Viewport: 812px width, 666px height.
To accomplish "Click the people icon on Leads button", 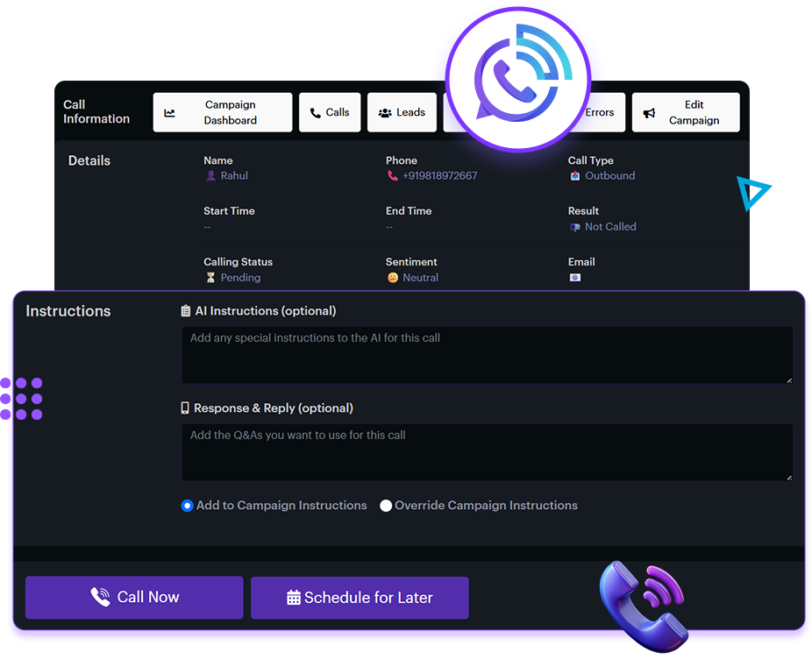I will [385, 113].
